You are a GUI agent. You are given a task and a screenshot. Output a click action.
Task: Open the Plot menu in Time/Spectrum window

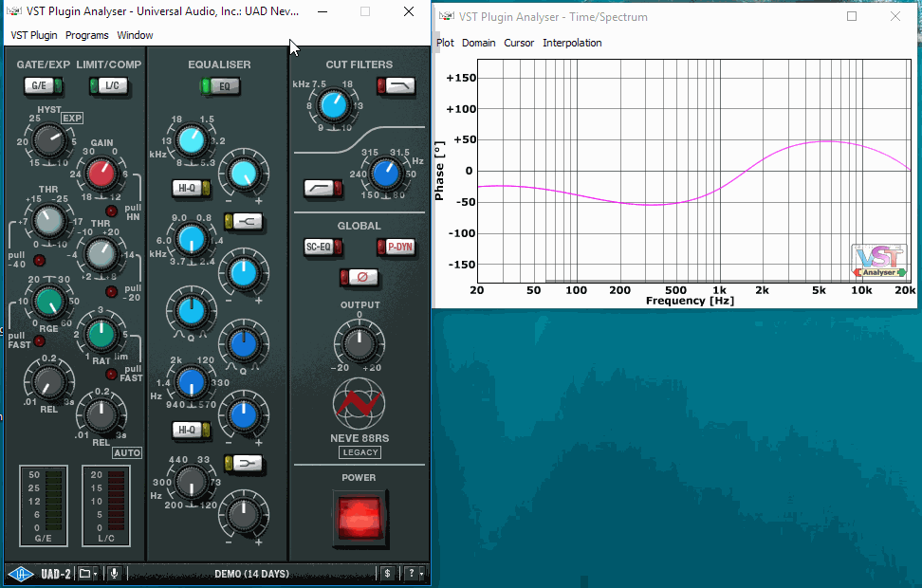(445, 43)
